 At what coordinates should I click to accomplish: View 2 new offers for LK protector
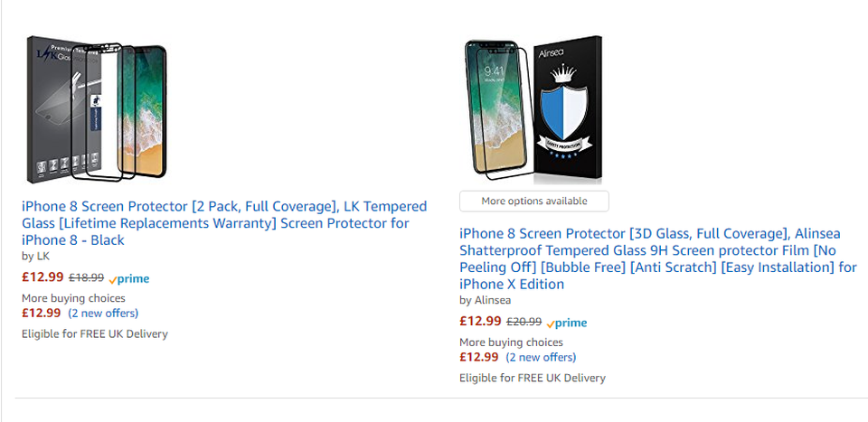103,314
